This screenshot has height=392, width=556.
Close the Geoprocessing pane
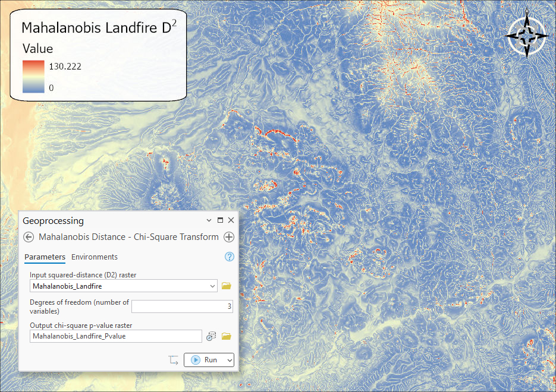(x=231, y=220)
